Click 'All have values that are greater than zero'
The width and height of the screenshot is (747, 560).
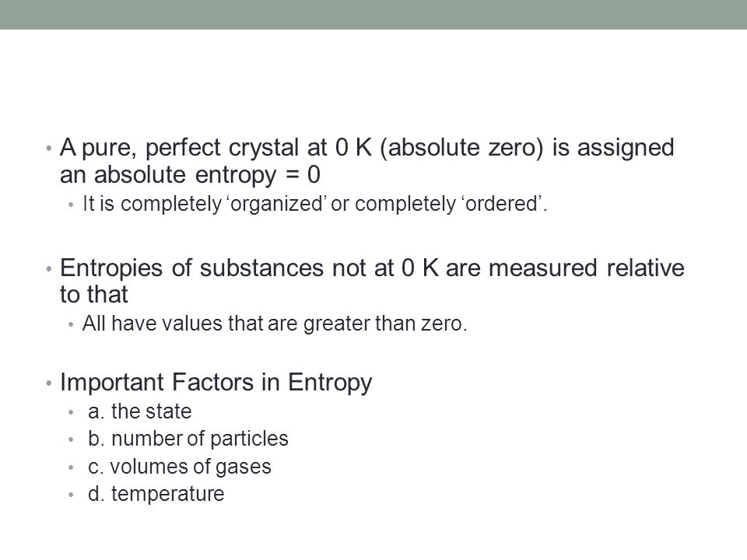click(275, 324)
